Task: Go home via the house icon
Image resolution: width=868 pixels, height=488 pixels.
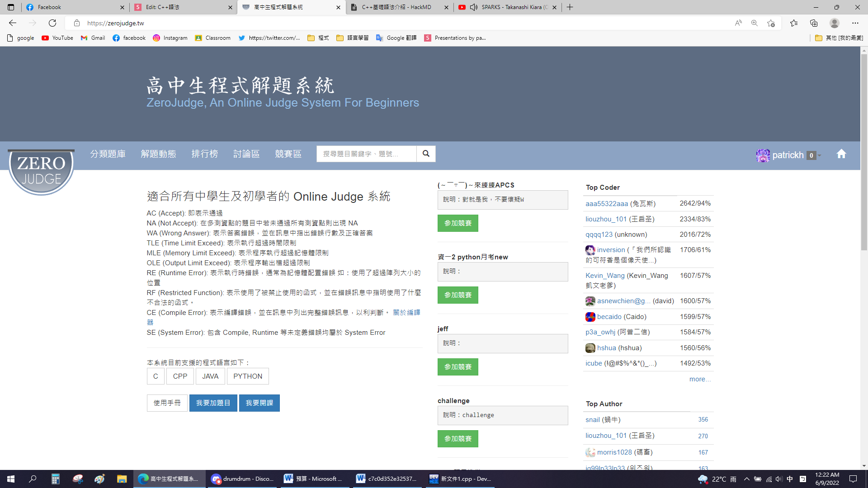Action: tap(841, 154)
